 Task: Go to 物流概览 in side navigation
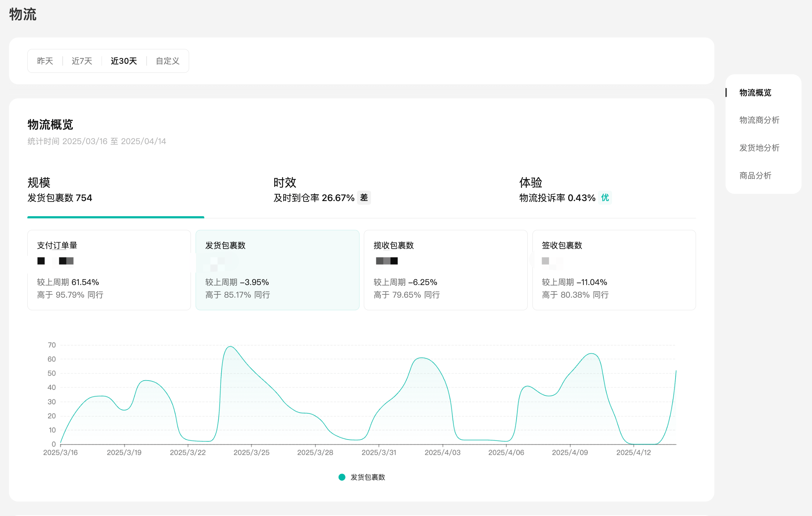[755, 93]
